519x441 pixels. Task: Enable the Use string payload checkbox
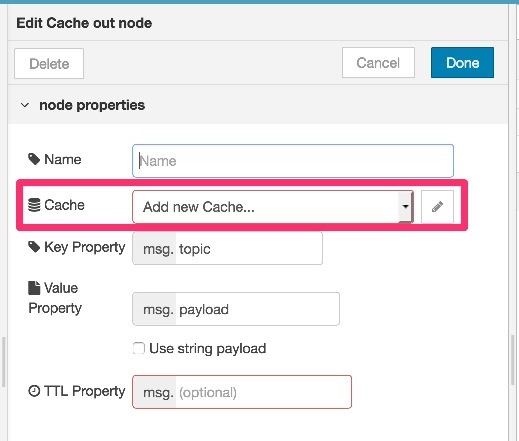[139, 348]
